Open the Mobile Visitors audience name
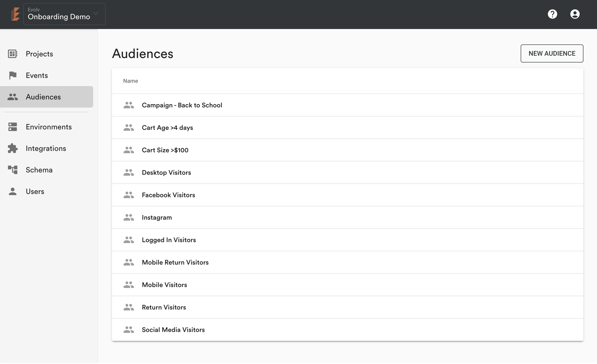 (165, 285)
